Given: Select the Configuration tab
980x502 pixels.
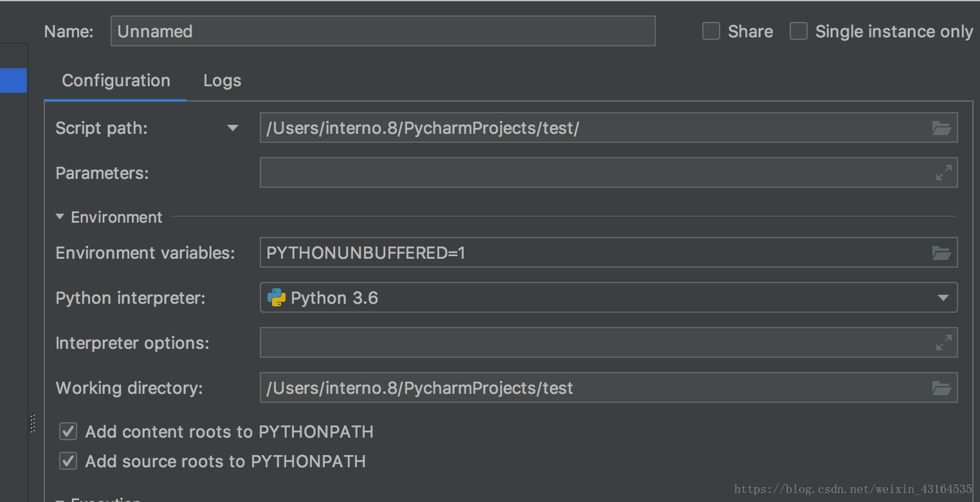Looking at the screenshot, I should [x=115, y=80].
